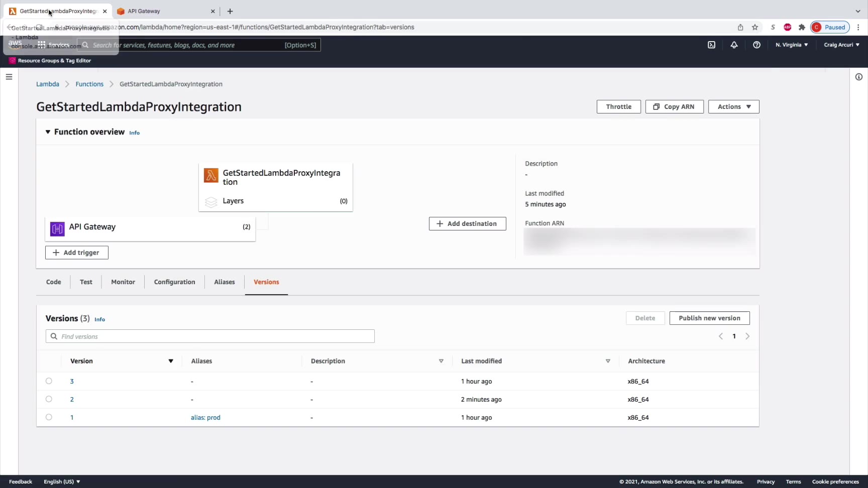868x488 pixels.
Task: Select the radio button for version 1
Action: [x=49, y=417]
